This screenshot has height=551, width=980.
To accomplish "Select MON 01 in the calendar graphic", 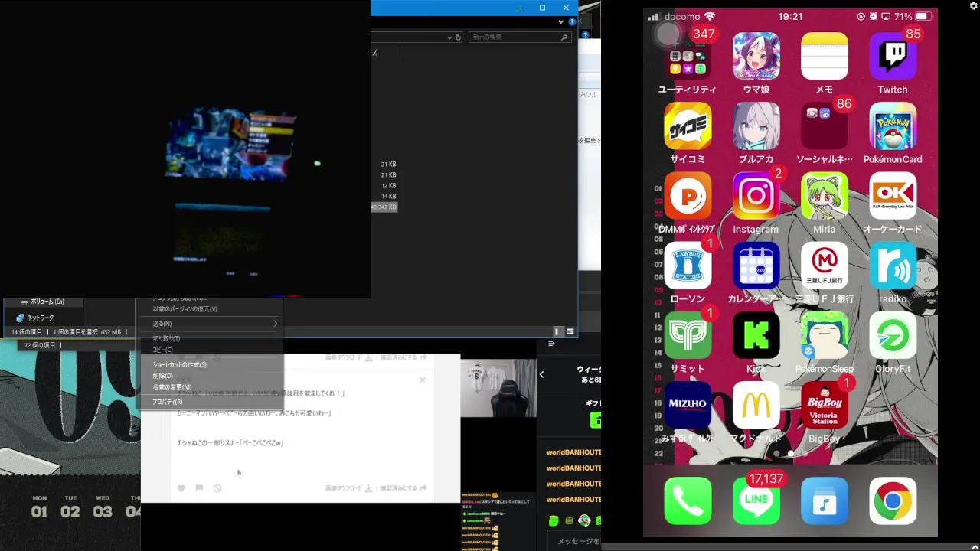I will [x=39, y=507].
